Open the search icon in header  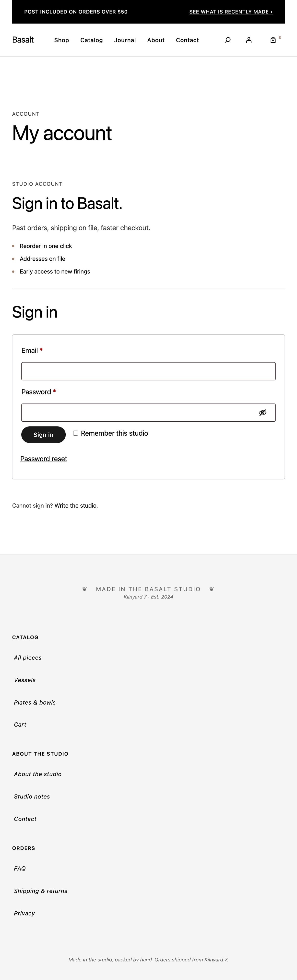coord(228,40)
